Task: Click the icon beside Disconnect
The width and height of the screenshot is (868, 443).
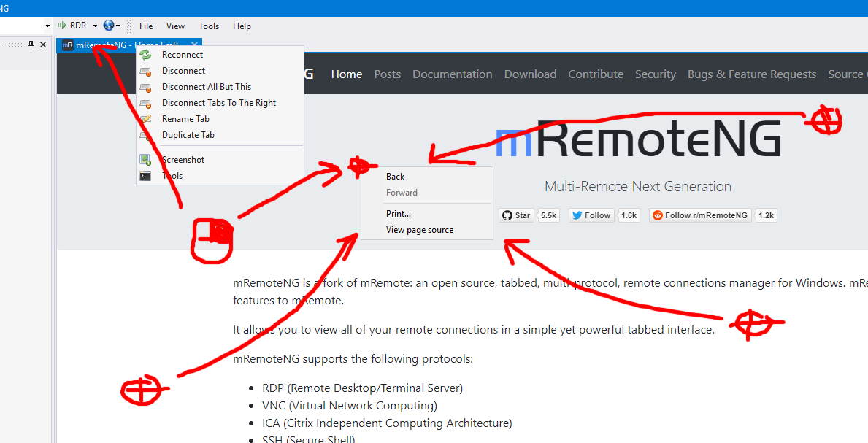Action: 145,72
